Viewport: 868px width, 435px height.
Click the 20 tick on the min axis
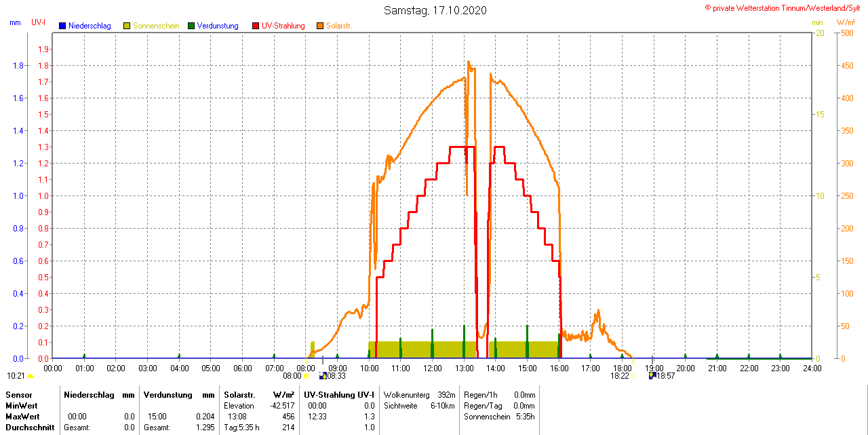coord(820,33)
